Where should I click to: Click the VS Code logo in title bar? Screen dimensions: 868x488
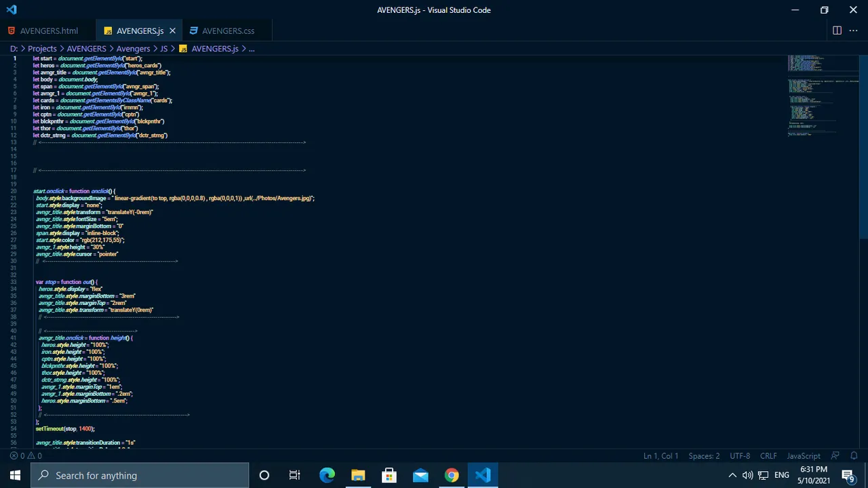coord(12,9)
